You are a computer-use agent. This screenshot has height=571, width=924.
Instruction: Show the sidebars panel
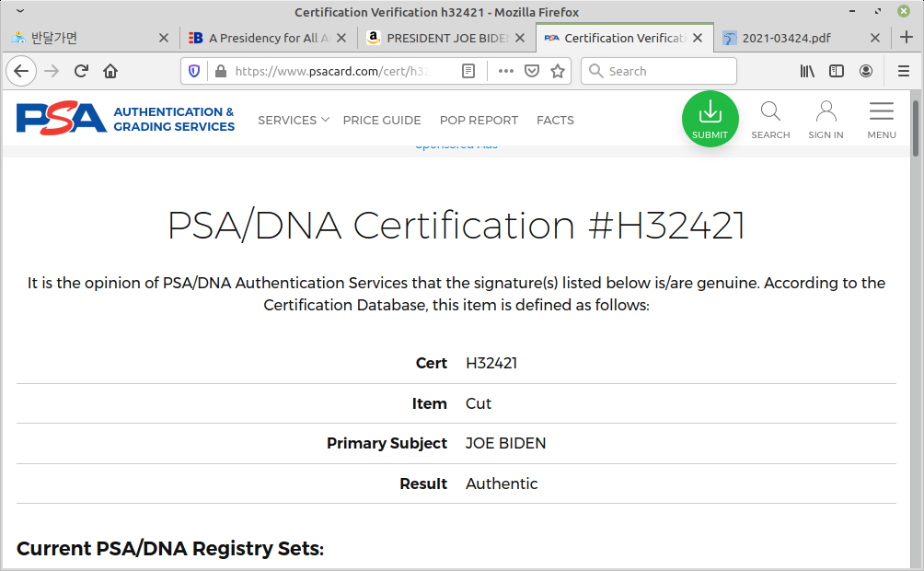(x=837, y=72)
